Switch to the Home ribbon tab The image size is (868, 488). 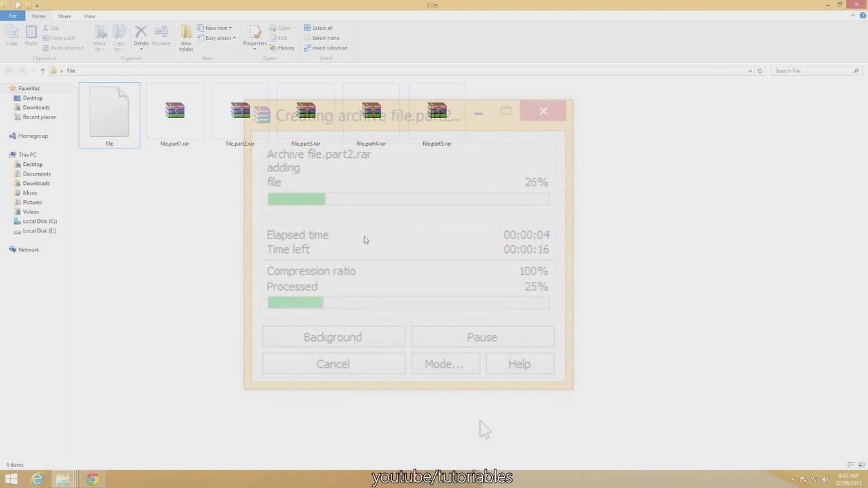[38, 16]
